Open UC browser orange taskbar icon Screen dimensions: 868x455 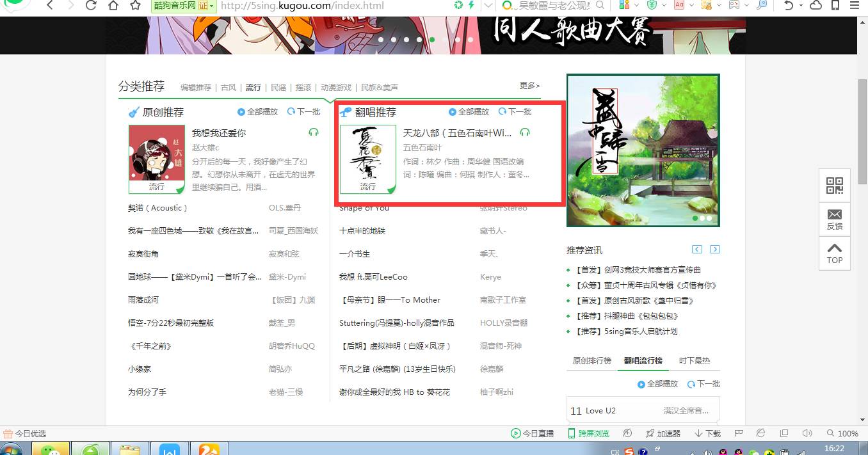pyautogui.click(x=209, y=449)
